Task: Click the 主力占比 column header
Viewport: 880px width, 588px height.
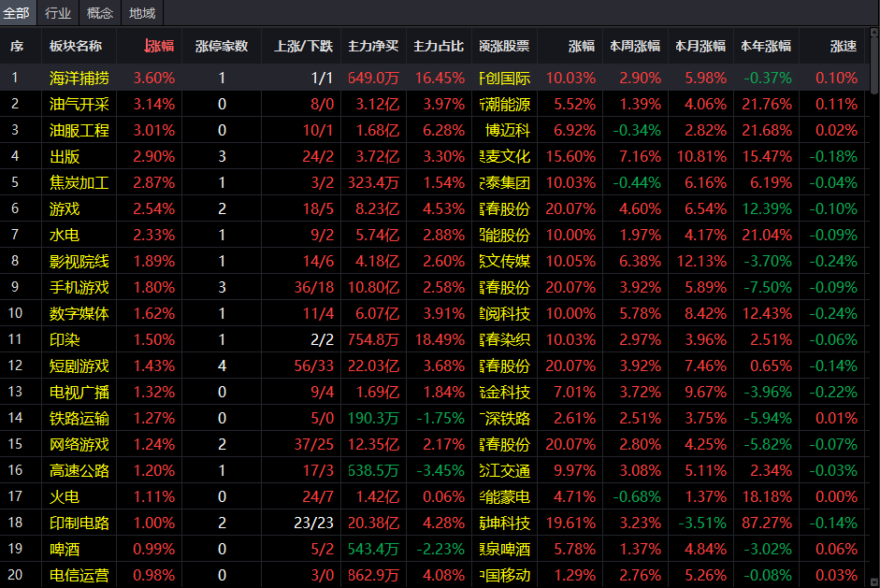Action: click(x=439, y=46)
